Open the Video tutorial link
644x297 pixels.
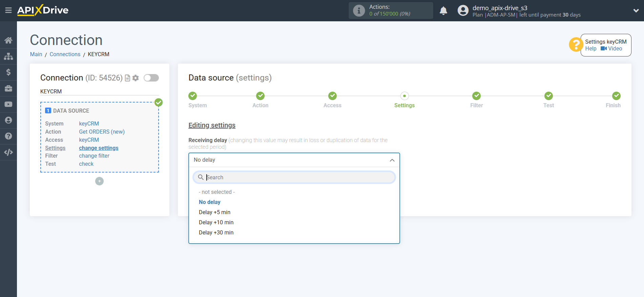[x=611, y=48]
